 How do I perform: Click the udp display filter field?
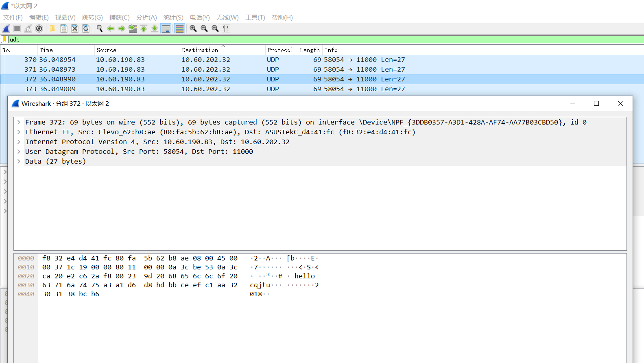coord(325,39)
